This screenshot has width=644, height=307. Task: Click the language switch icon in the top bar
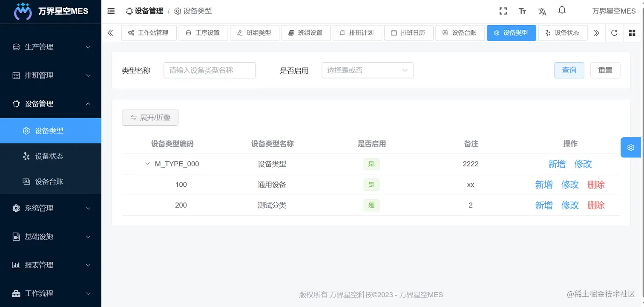pos(542,12)
